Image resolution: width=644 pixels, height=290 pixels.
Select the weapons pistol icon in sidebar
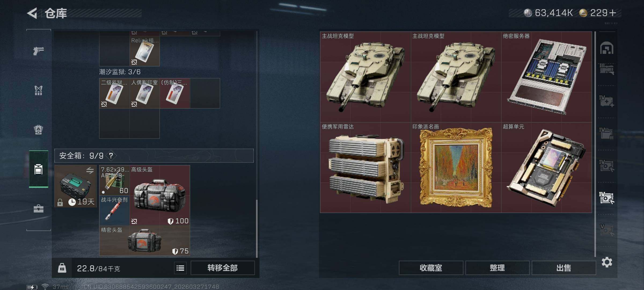click(x=38, y=50)
